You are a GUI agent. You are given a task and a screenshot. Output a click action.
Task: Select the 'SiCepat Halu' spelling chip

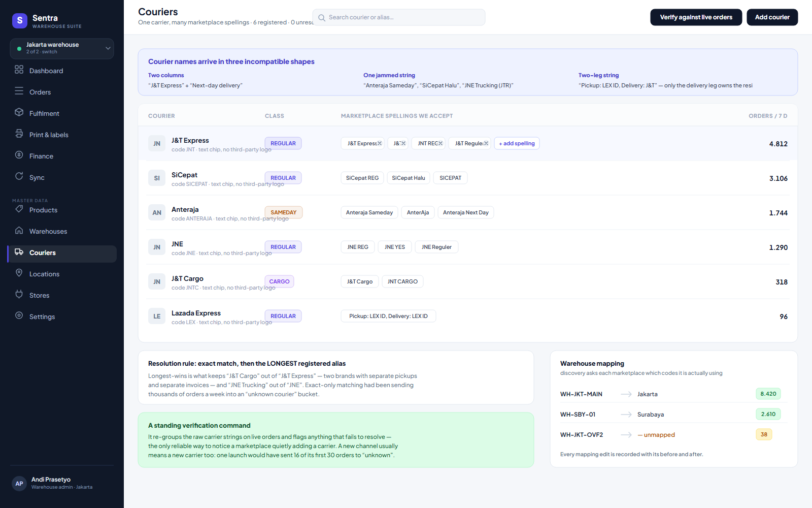coord(409,178)
